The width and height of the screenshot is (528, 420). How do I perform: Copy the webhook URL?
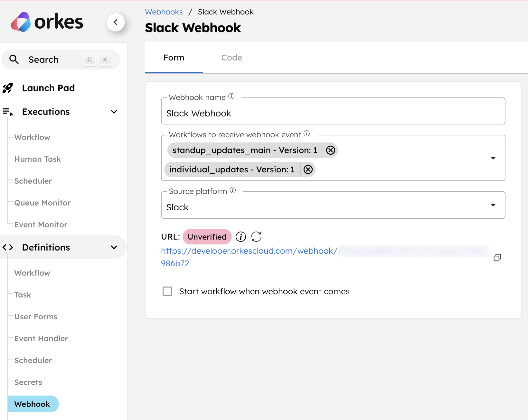(497, 257)
